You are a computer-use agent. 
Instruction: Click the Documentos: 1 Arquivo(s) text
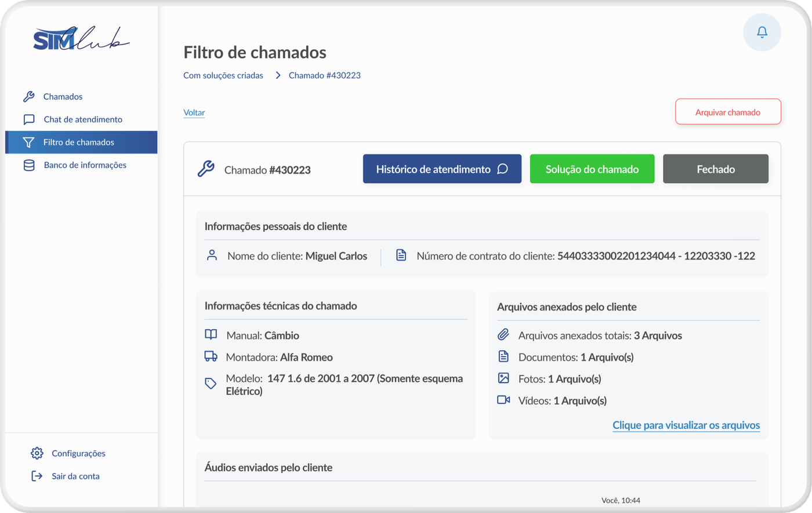[x=576, y=357]
